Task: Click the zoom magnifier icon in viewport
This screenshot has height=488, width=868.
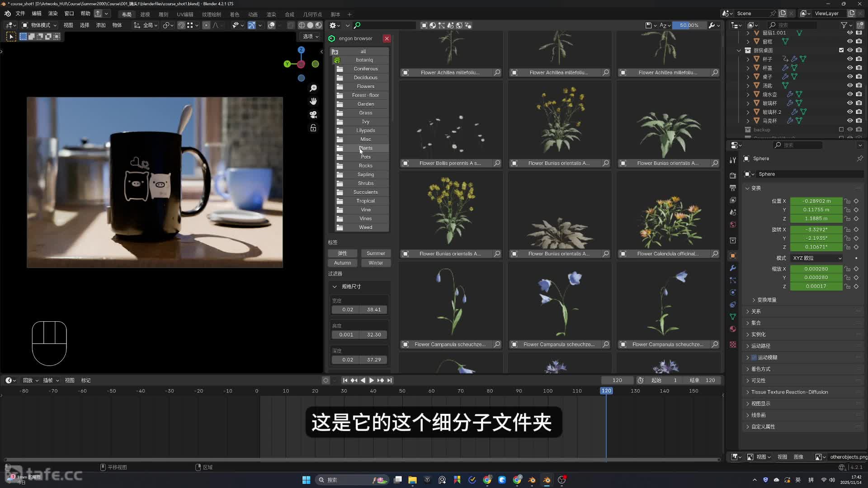Action: coord(313,88)
